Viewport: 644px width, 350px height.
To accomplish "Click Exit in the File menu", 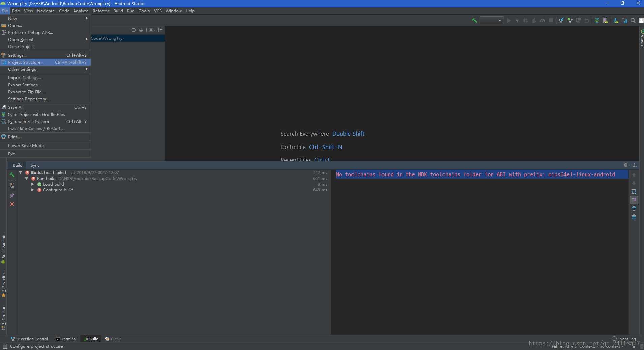I will coord(45,154).
